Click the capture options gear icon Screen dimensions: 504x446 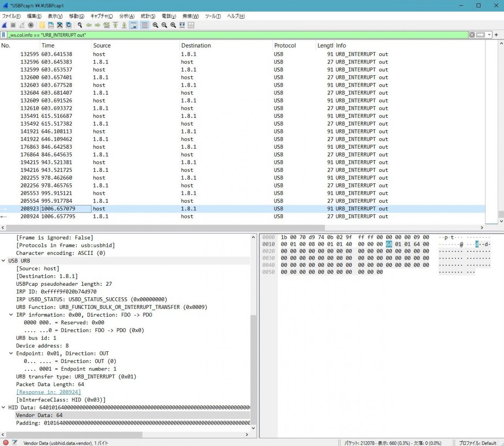(31, 25)
